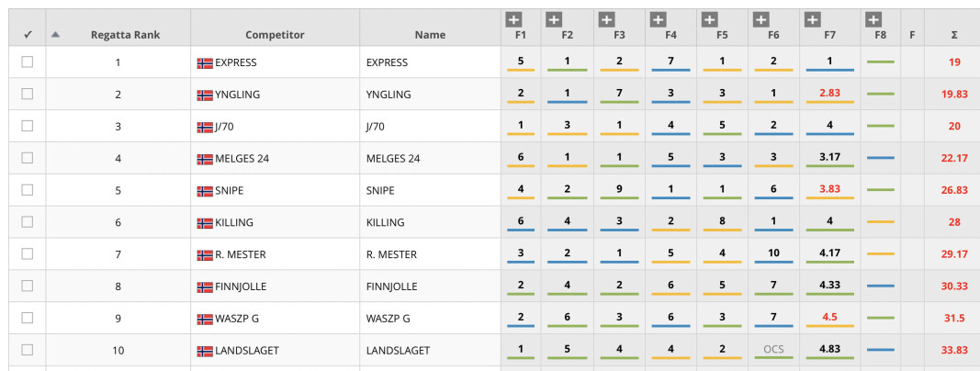Tick the checkbox for YNGLING row
980x371 pixels.
pos(27,94)
